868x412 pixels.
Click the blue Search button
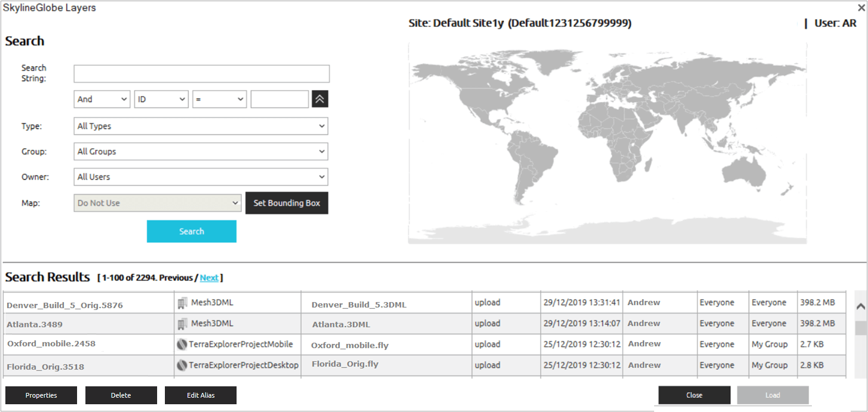coord(192,232)
